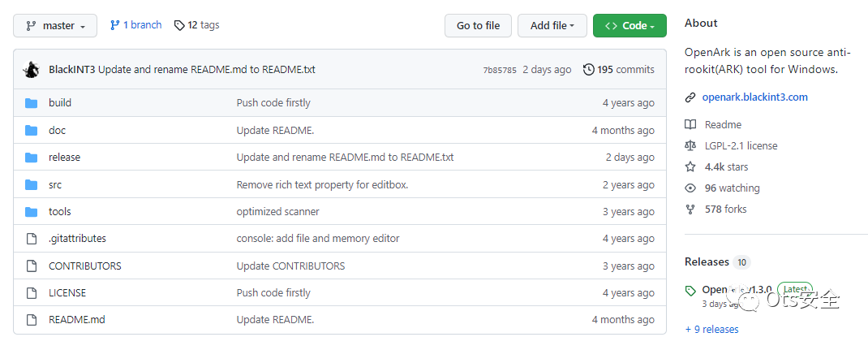Click the LICENSE file icon

(x=31, y=293)
